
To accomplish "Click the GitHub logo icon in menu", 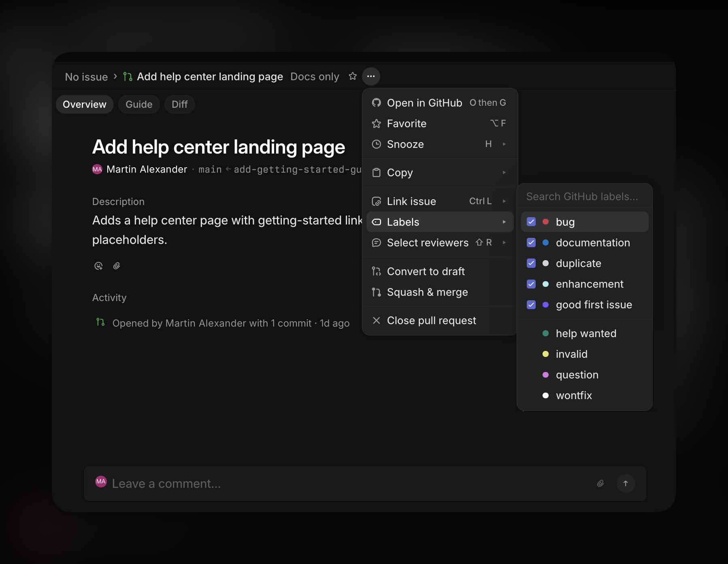I will [x=377, y=103].
